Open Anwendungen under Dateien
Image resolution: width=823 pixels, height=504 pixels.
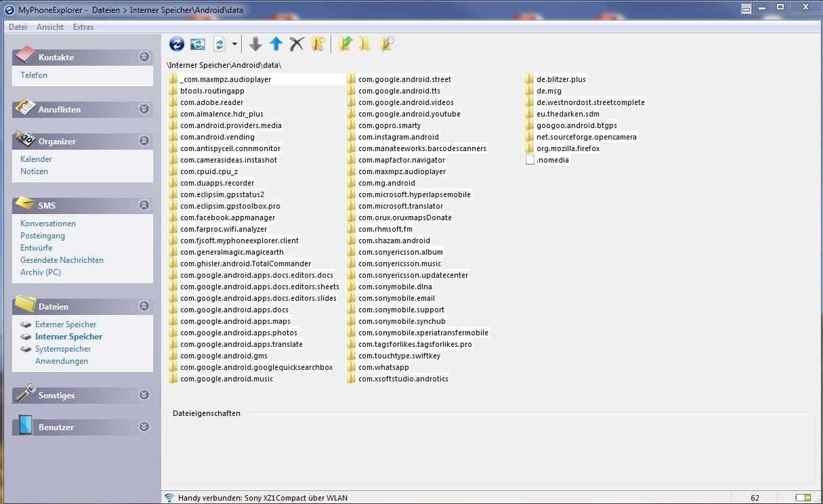point(62,361)
